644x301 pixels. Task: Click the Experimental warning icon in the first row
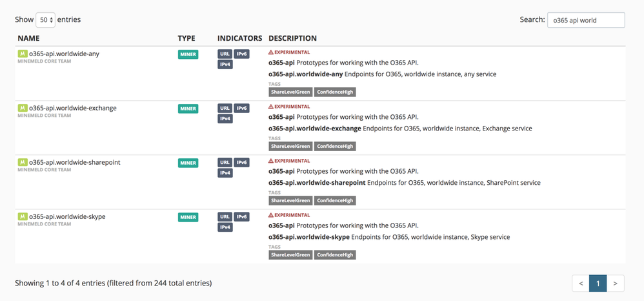coord(271,52)
